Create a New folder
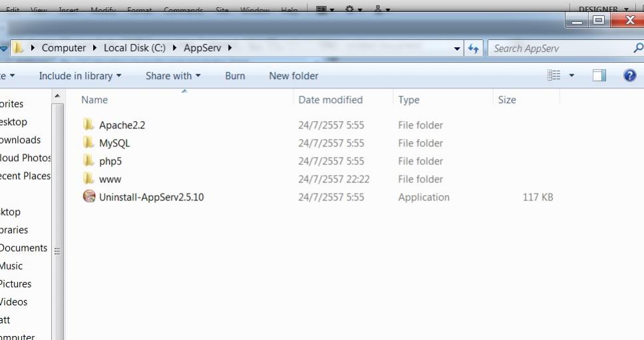644x340 pixels. (293, 76)
